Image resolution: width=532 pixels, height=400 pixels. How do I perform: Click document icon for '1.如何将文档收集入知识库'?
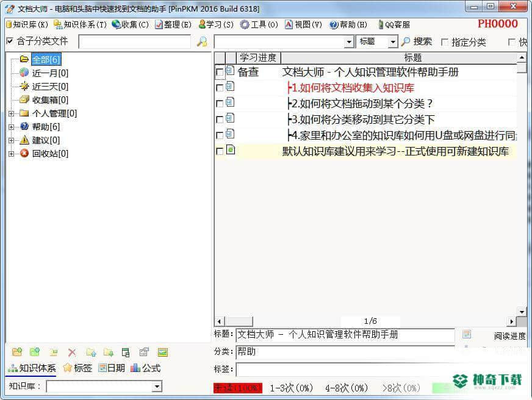[230, 87]
